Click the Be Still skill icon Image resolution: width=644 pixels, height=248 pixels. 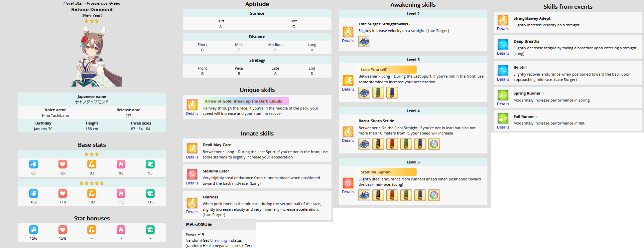coord(503,71)
